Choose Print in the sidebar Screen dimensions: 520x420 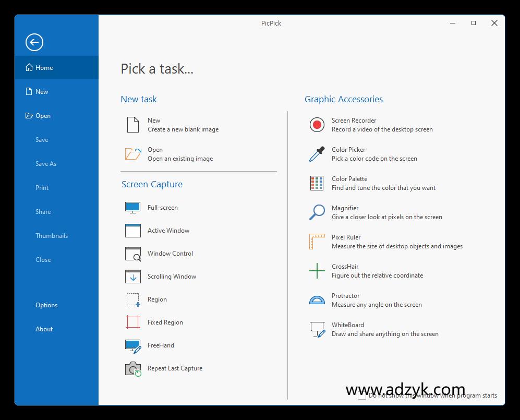click(x=56, y=188)
